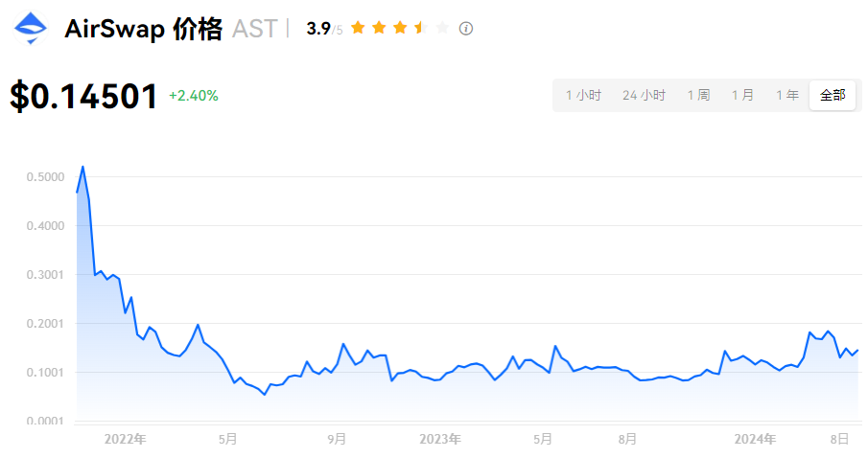Click the 2023年 label on time axis
The width and height of the screenshot is (868, 458).
pyautogui.click(x=440, y=439)
